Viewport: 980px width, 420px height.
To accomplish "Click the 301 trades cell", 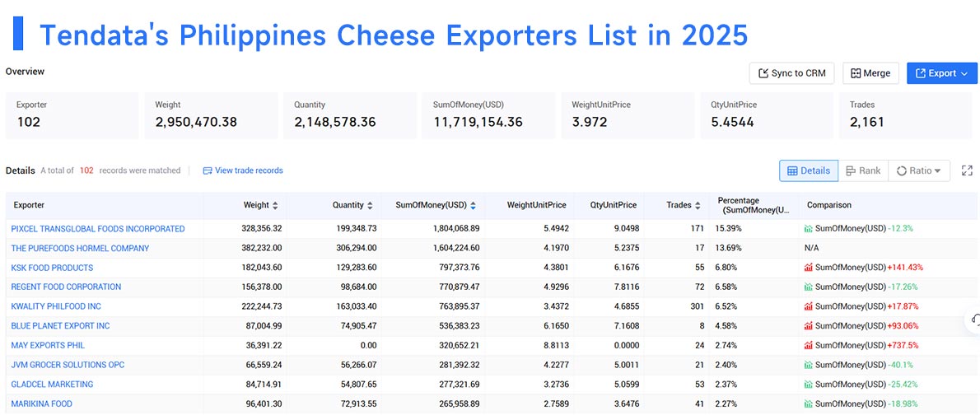I will click(697, 306).
